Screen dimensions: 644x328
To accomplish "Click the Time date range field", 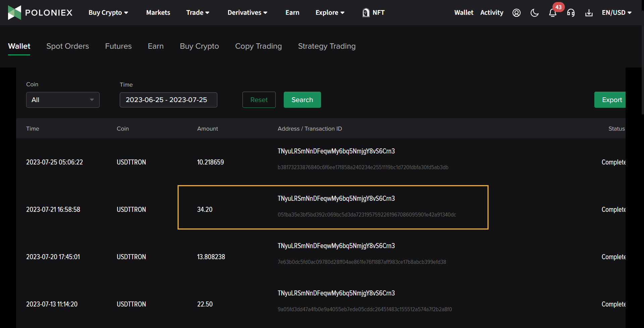I will point(168,100).
